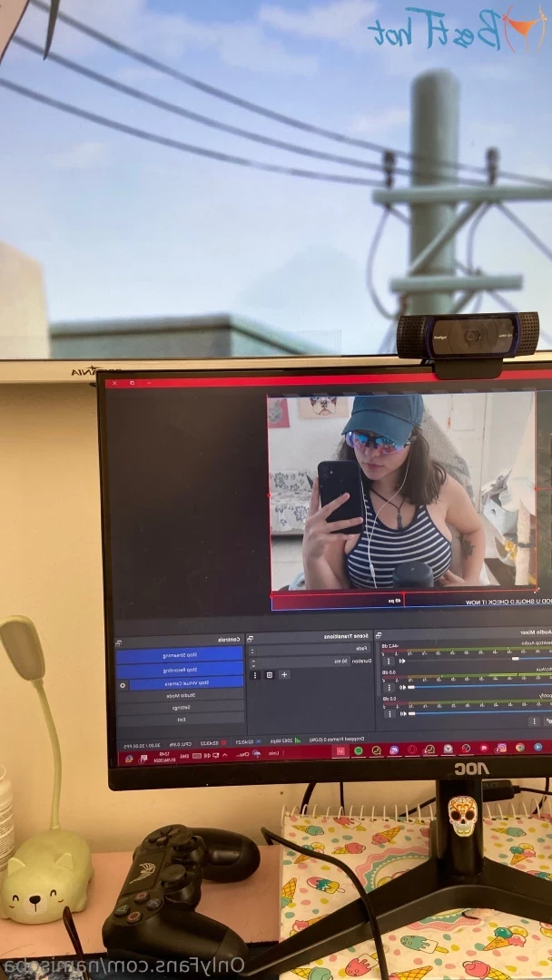Open the Fade transition dropdown

[x=311, y=648]
